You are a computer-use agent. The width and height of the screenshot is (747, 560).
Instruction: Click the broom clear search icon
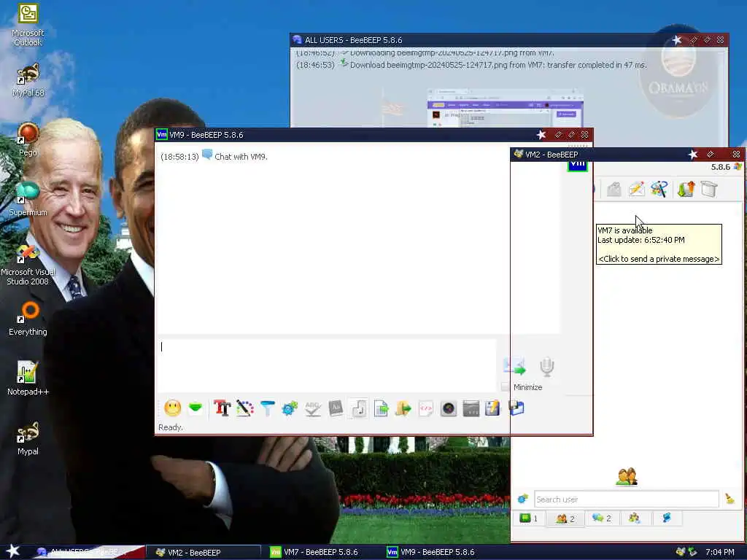(x=729, y=499)
